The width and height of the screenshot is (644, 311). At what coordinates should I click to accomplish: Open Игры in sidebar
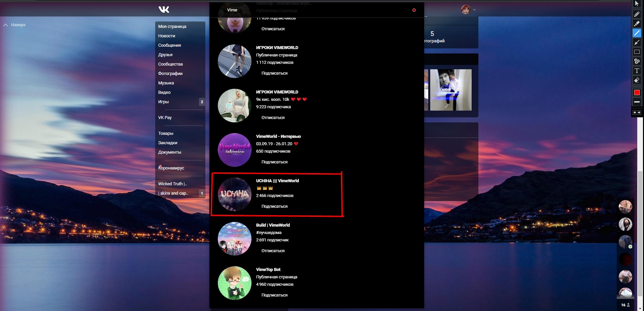164,102
